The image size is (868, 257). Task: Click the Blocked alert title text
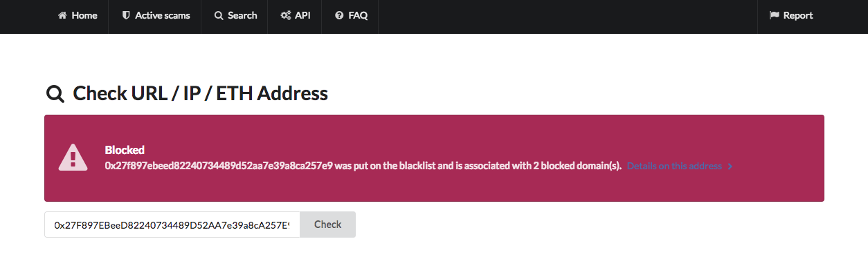pos(125,150)
